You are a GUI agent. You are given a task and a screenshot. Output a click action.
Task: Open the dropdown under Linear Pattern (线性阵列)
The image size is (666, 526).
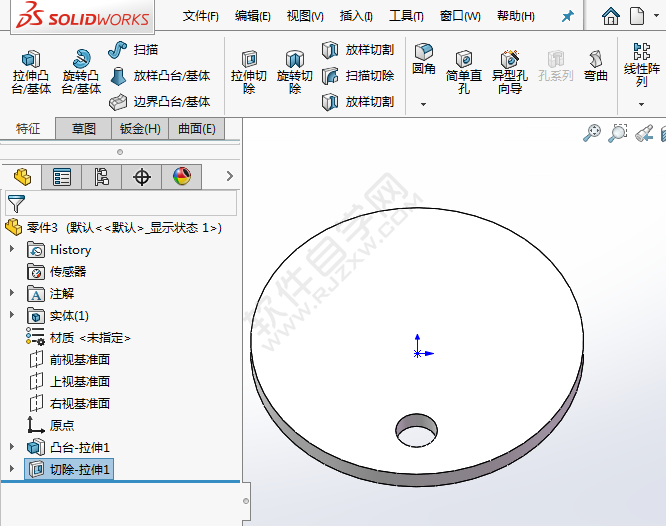click(x=642, y=104)
